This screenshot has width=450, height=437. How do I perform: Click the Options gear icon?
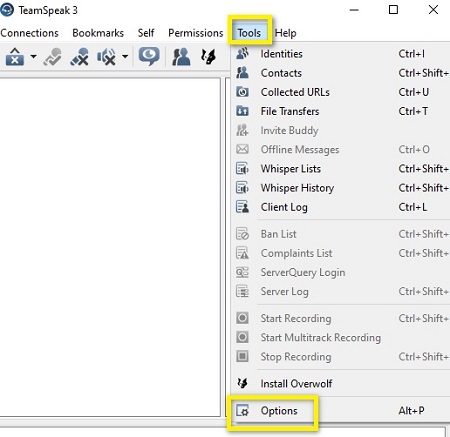tap(242, 410)
